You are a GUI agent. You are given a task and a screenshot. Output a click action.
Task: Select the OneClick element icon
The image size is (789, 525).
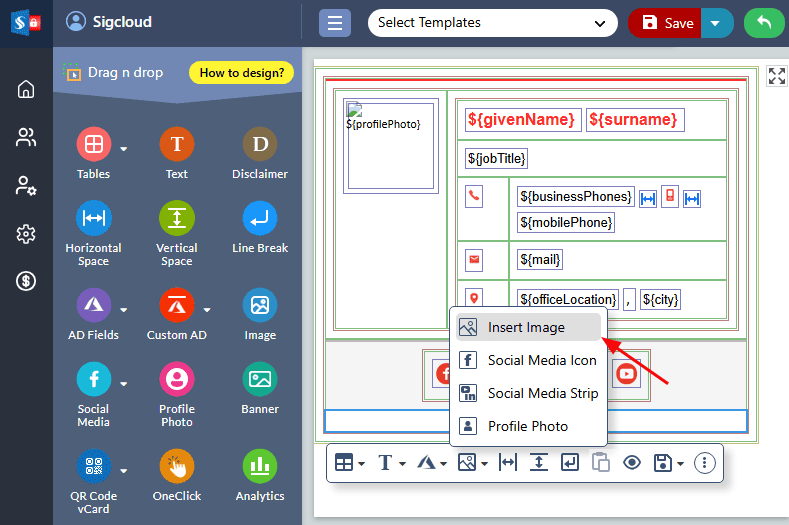point(177,466)
